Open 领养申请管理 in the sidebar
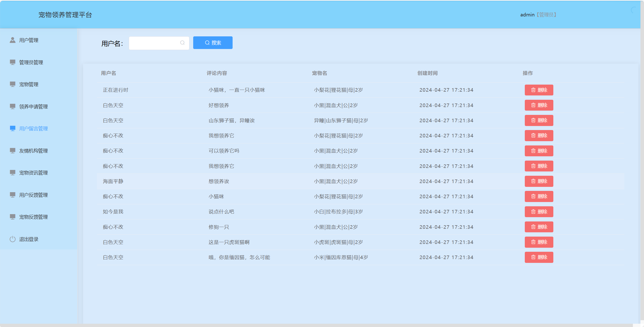The image size is (644, 327). coord(33,107)
